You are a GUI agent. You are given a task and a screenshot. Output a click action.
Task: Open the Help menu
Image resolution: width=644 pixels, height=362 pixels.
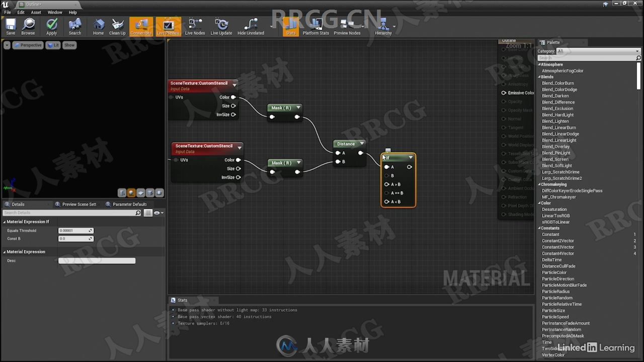pyautogui.click(x=73, y=12)
